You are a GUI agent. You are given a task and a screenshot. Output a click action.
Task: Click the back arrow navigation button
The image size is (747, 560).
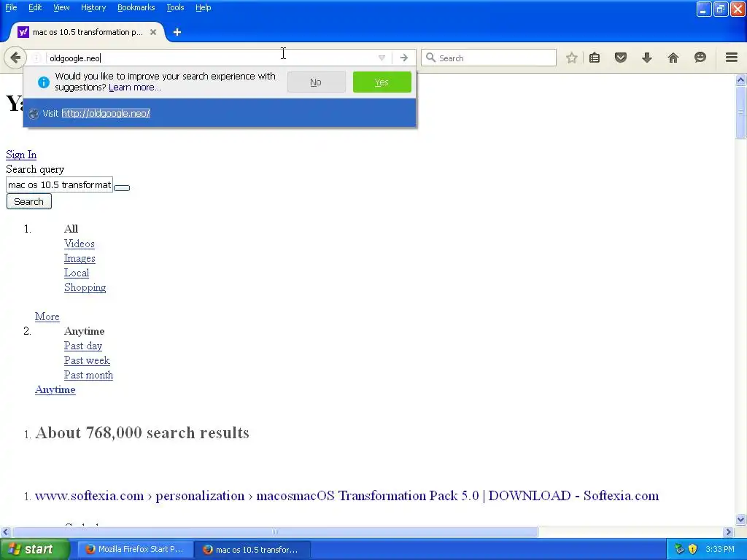[15, 58]
